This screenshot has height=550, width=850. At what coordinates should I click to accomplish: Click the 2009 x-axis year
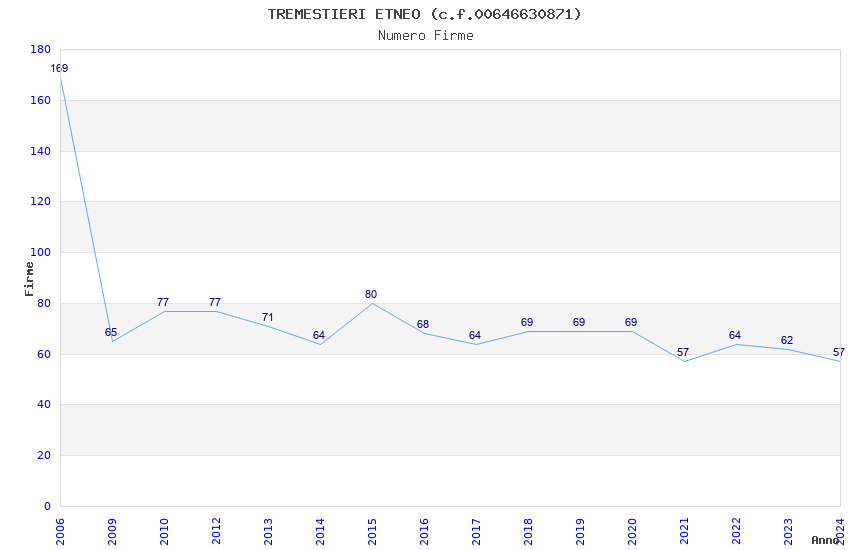(112, 532)
